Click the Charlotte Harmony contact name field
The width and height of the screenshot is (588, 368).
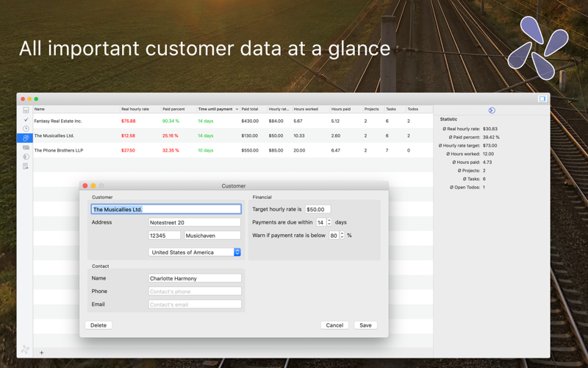pyautogui.click(x=195, y=278)
